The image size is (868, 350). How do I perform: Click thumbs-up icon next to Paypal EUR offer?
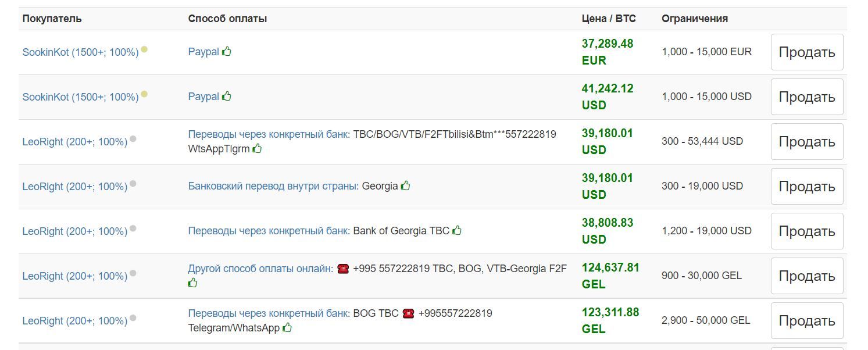click(227, 51)
